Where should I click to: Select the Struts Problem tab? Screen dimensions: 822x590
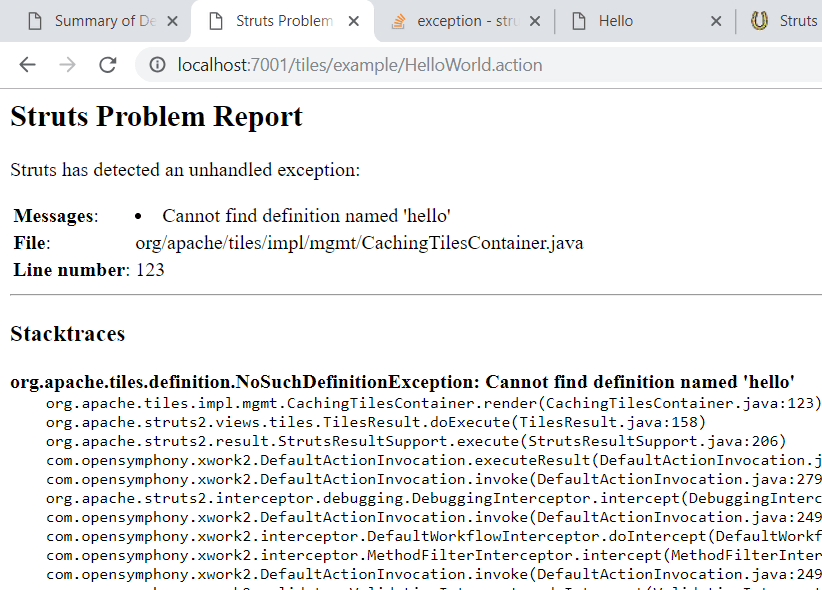coord(283,21)
